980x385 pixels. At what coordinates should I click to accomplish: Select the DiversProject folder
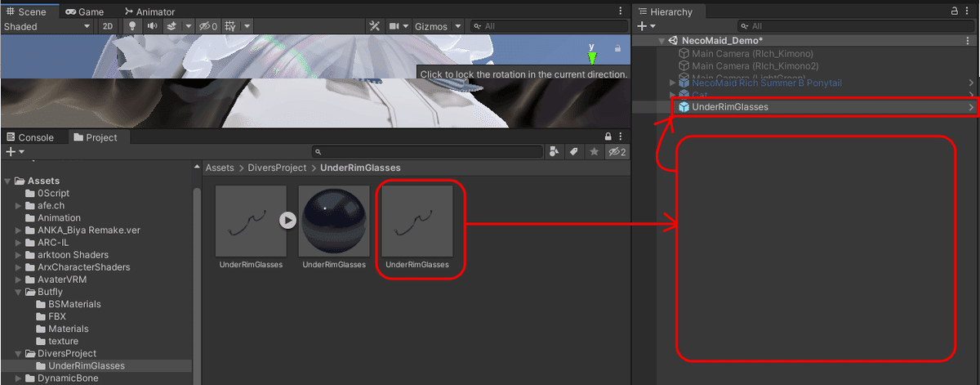click(66, 353)
